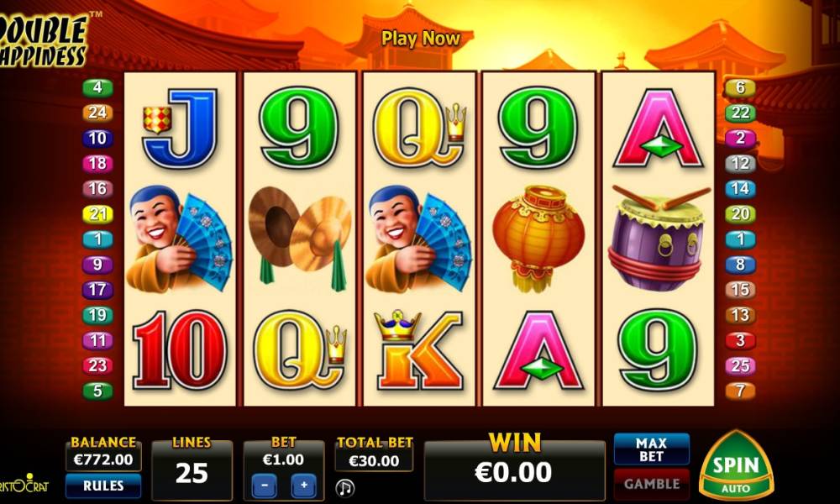
Task: Click the blue J symbol
Action: click(180, 129)
